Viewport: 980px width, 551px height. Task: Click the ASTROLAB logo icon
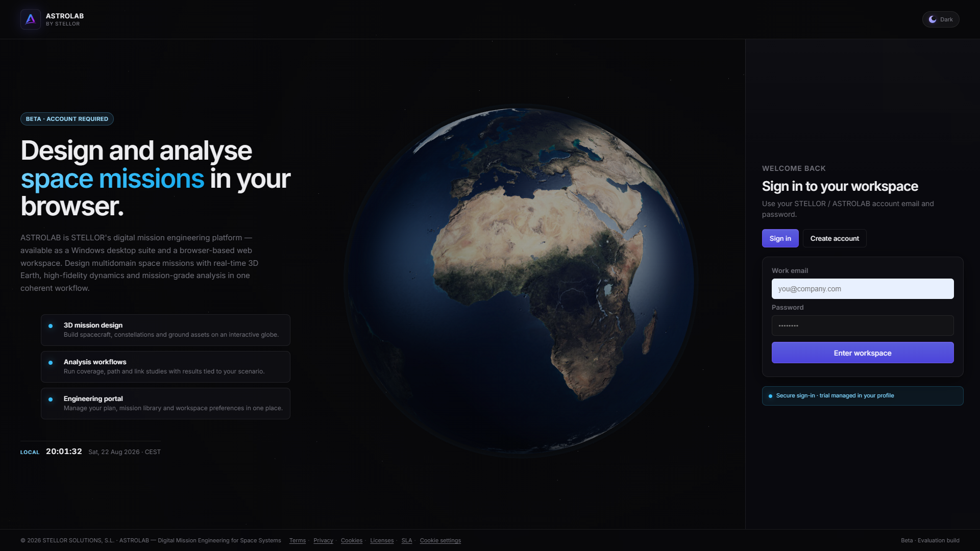click(x=31, y=19)
